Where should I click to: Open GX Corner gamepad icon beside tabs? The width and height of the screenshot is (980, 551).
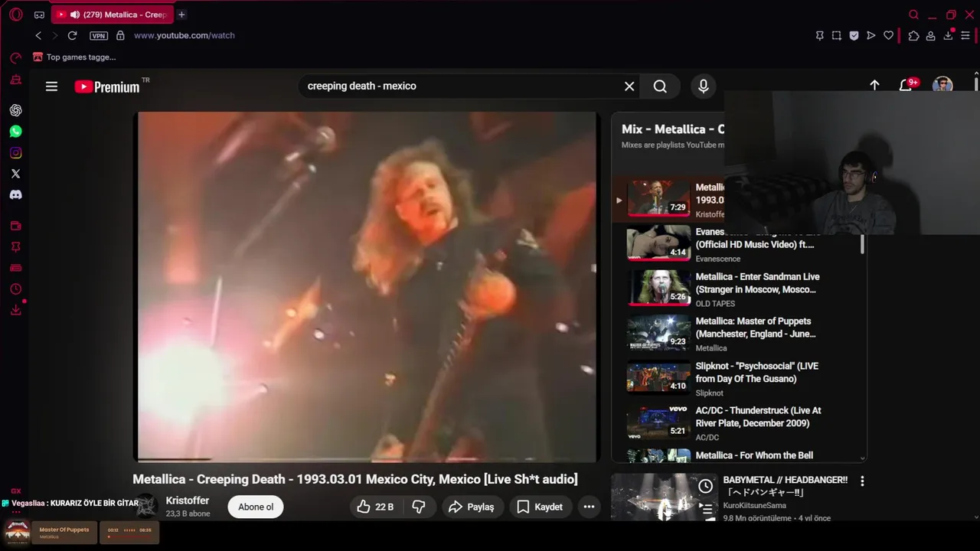point(39,15)
